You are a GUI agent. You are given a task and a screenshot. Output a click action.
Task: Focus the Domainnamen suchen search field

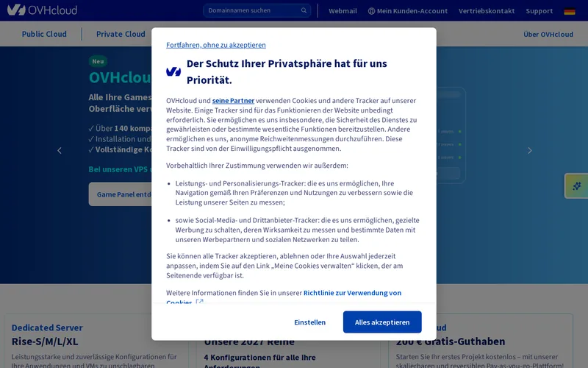click(257, 10)
